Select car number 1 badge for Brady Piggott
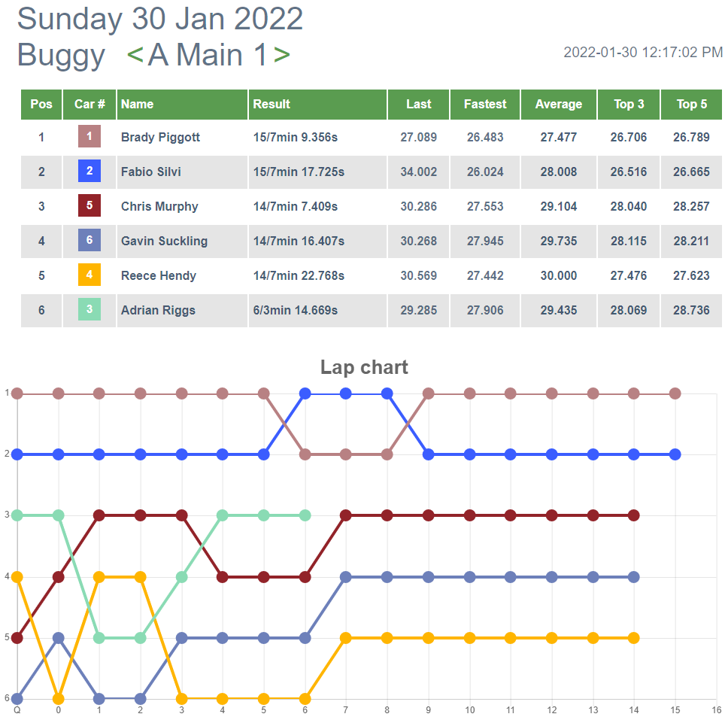This screenshot has width=728, height=723. click(x=89, y=136)
